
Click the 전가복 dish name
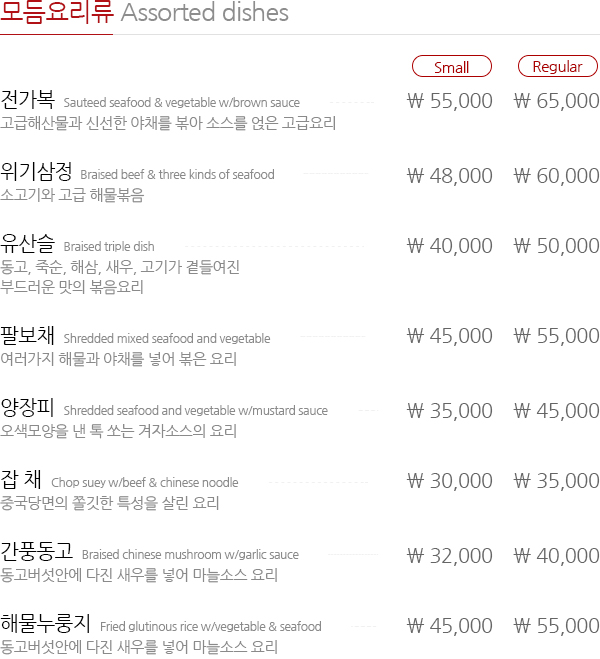pyautogui.click(x=28, y=100)
